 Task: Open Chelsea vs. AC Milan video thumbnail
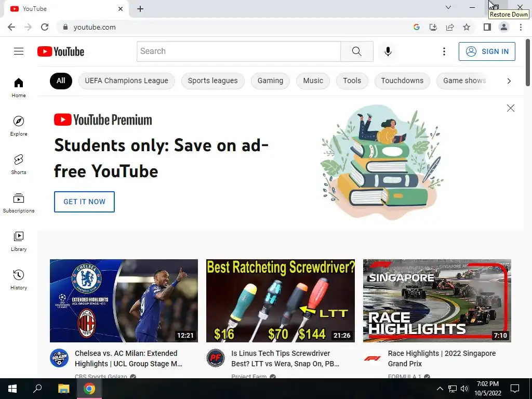click(124, 301)
